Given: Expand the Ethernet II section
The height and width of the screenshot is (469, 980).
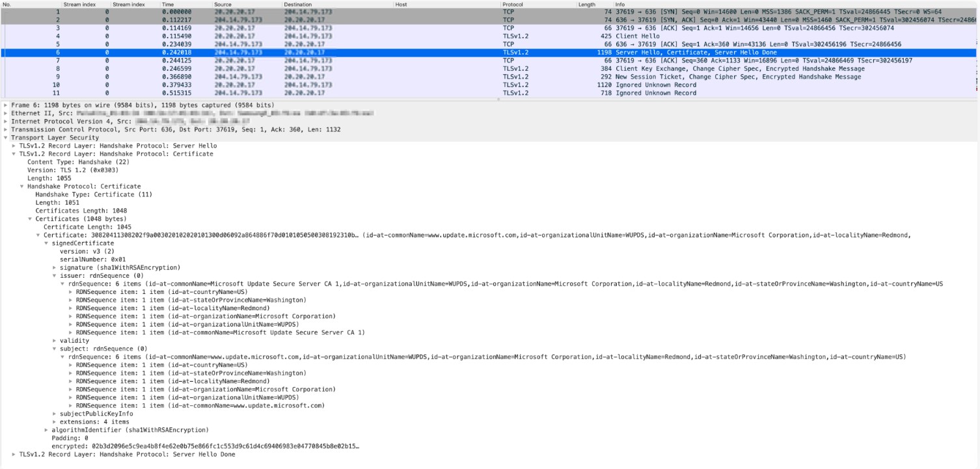Looking at the screenshot, I should click(6, 113).
